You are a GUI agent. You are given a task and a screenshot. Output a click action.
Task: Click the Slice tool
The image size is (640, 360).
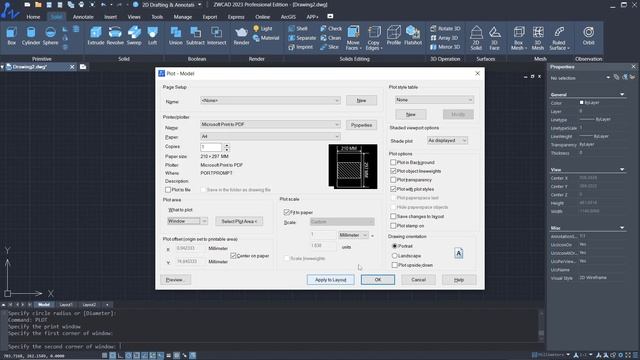329,47
